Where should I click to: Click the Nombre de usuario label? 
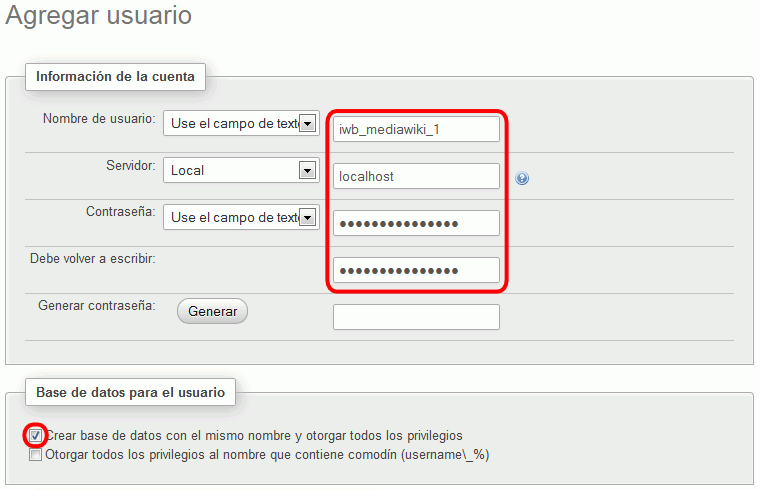pyautogui.click(x=99, y=119)
